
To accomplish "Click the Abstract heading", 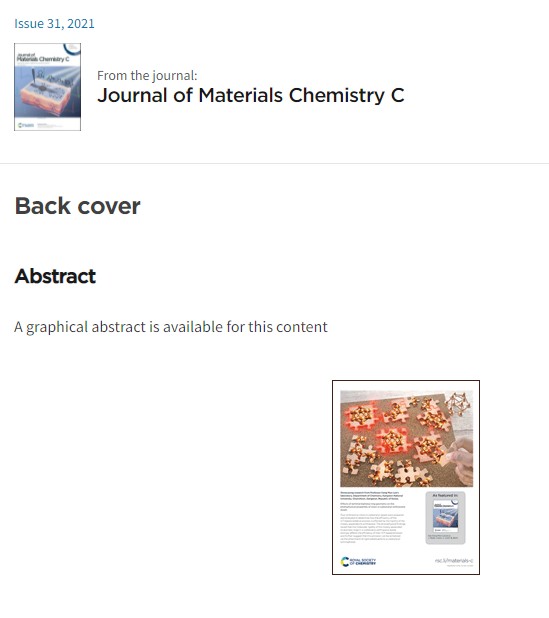I will [55, 276].
